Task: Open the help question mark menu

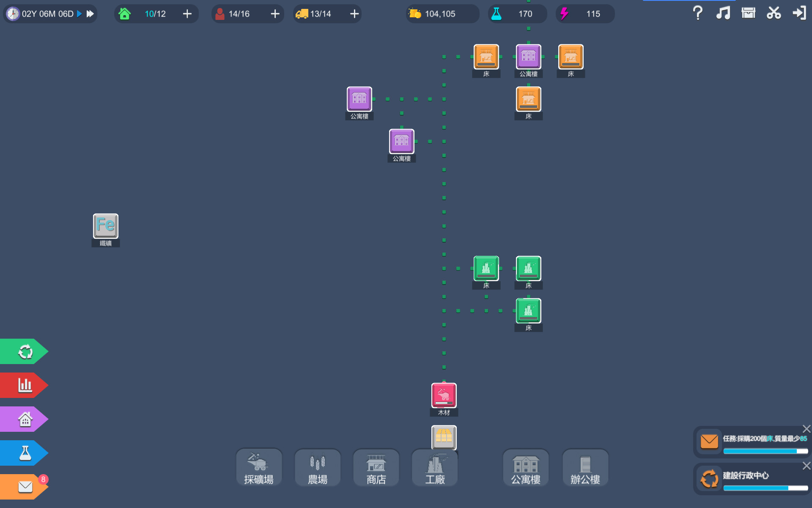Action: click(x=697, y=13)
